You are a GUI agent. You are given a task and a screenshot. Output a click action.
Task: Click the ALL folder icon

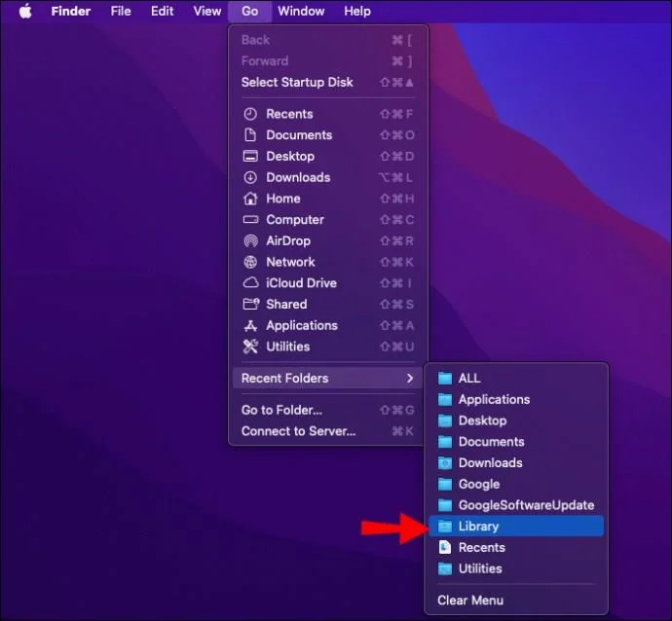(445, 379)
